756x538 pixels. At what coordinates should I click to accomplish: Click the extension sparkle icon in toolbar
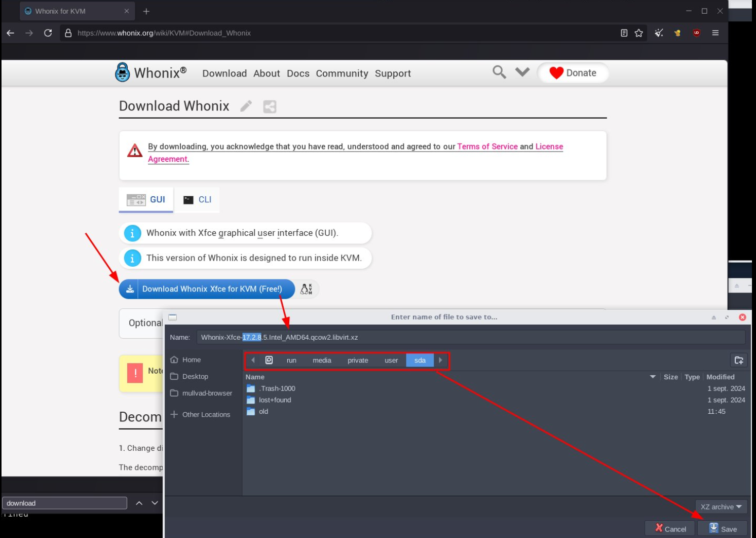pyautogui.click(x=659, y=33)
